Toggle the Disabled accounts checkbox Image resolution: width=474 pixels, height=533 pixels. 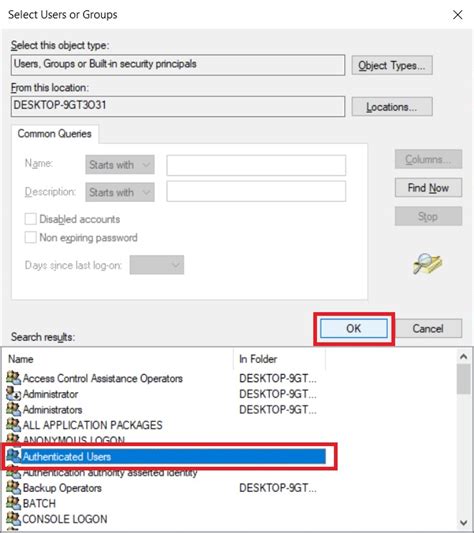(30, 219)
